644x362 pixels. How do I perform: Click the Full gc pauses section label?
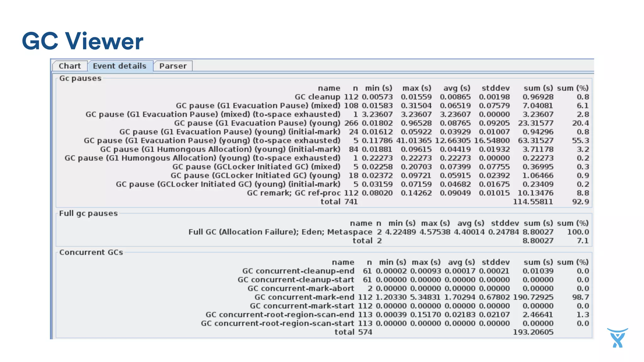click(x=88, y=213)
